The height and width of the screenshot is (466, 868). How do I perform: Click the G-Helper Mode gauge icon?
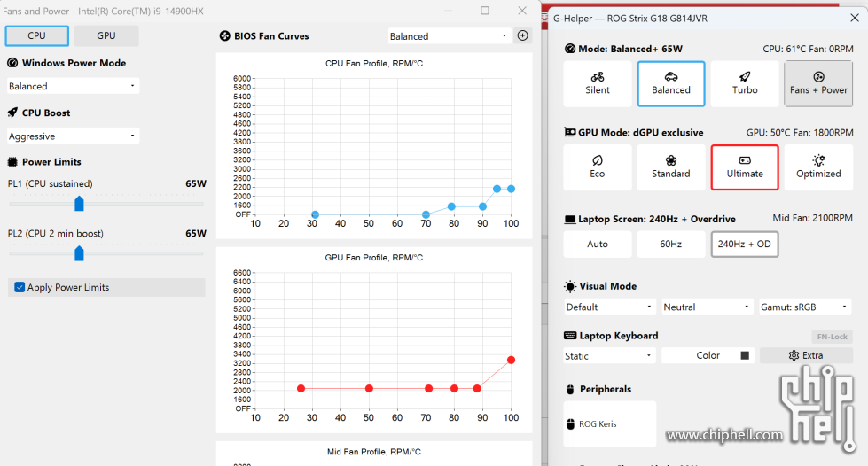(x=569, y=49)
